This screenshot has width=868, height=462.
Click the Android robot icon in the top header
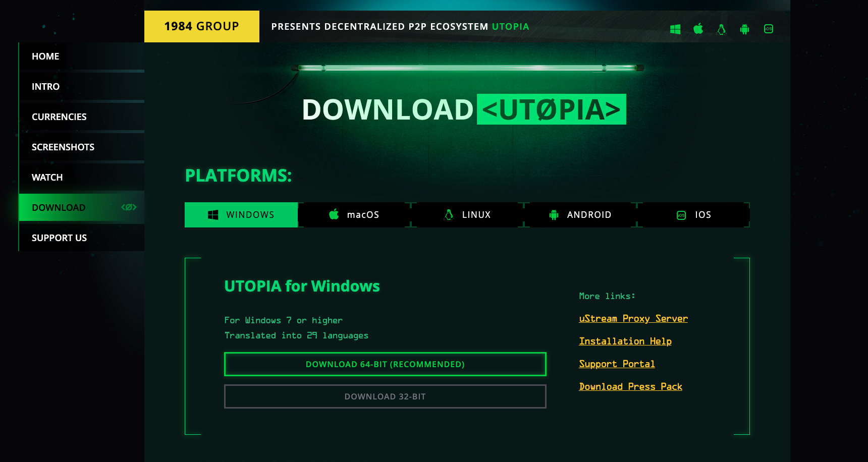click(x=744, y=29)
